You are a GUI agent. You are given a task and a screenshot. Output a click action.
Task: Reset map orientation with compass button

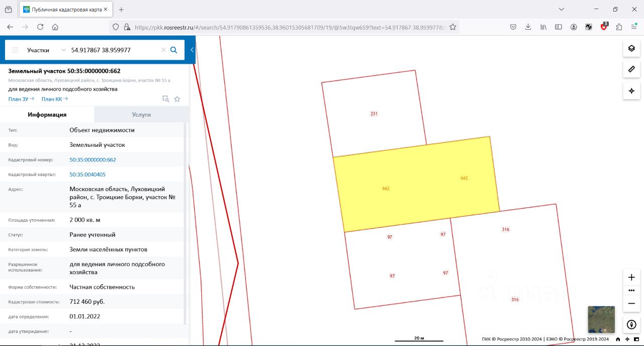(x=631, y=325)
